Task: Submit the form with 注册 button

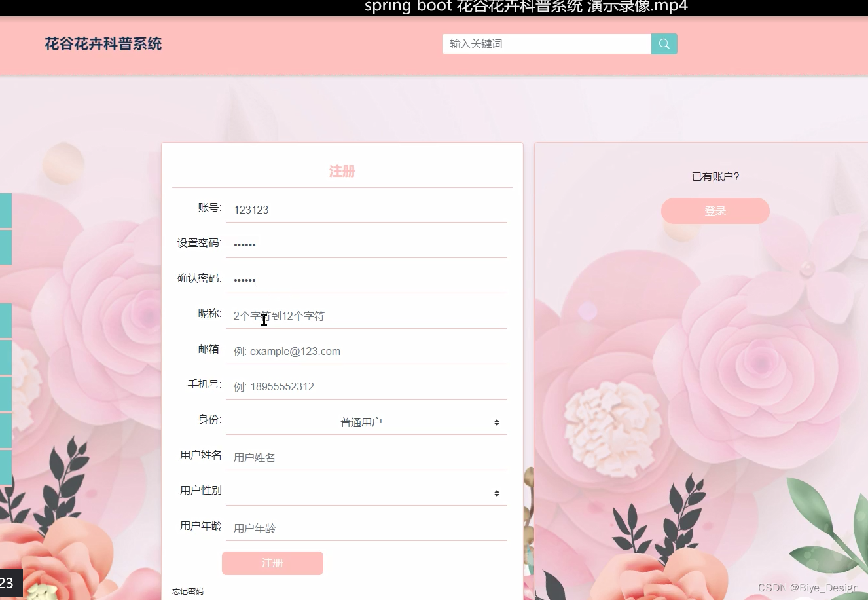Action: click(272, 563)
